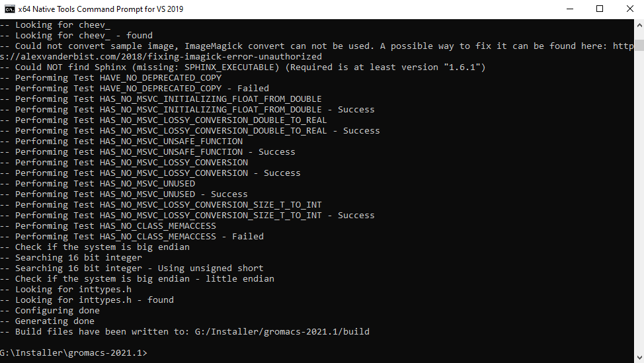Click the 'Configuring done' output line
The width and height of the screenshot is (644, 363).
tap(50, 311)
